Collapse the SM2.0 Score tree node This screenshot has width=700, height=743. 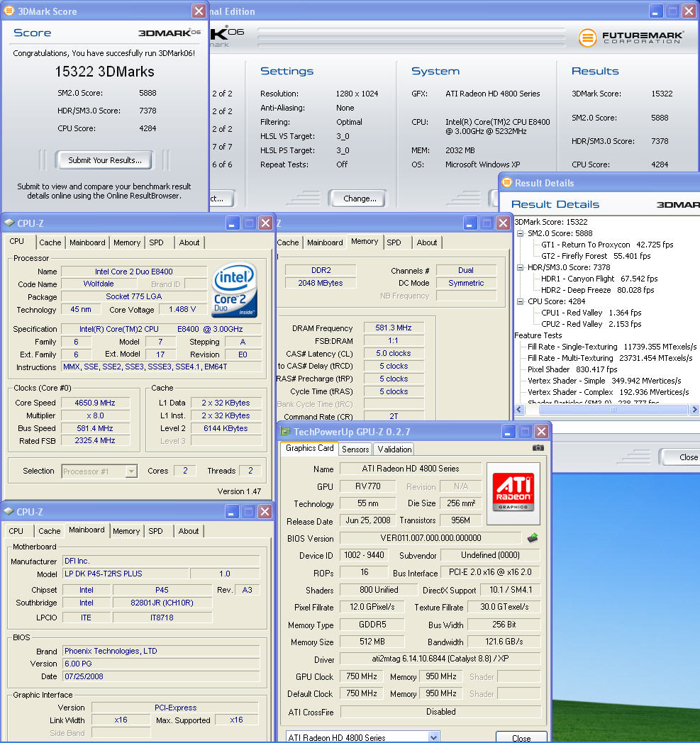tap(521, 233)
